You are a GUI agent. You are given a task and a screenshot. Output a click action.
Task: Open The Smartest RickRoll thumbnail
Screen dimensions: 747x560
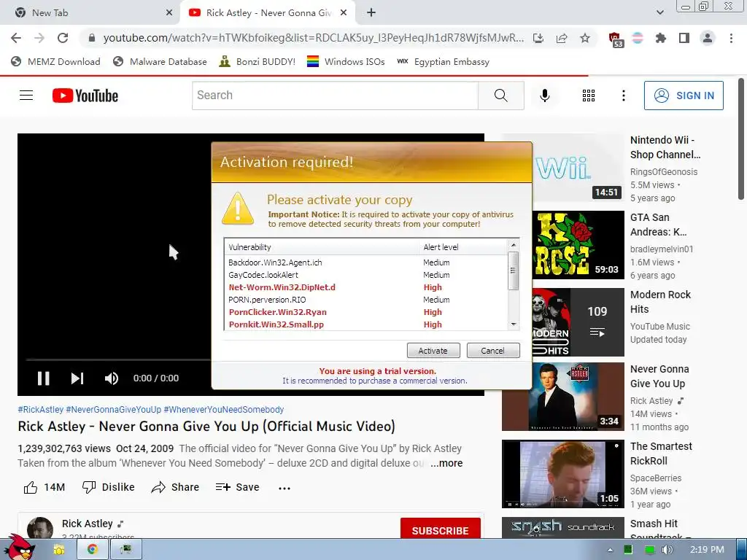(x=563, y=474)
